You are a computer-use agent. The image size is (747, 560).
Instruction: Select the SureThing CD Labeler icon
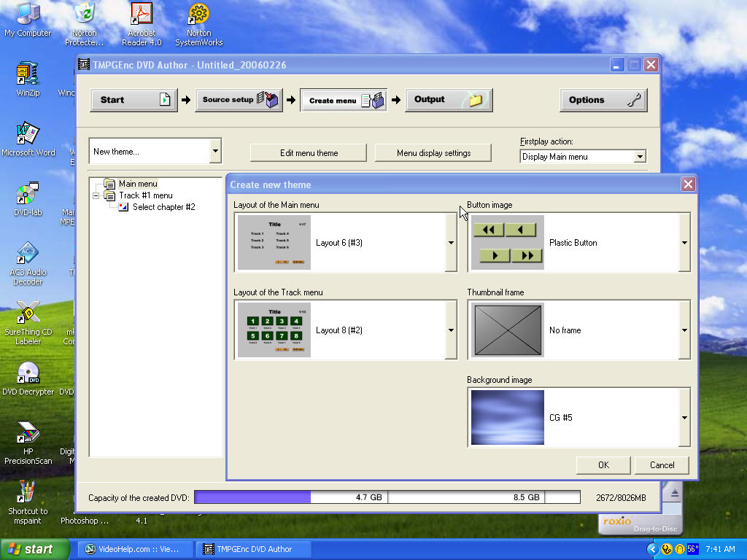pyautogui.click(x=28, y=323)
